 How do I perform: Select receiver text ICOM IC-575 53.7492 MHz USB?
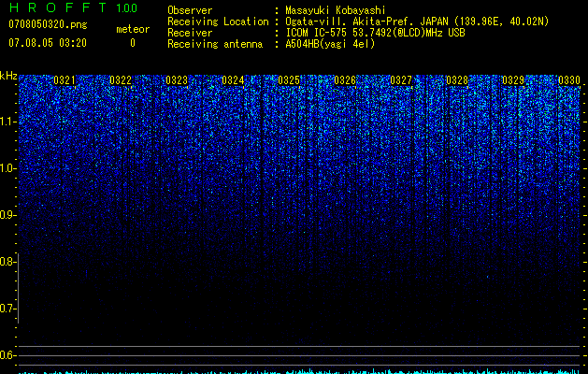375,33
